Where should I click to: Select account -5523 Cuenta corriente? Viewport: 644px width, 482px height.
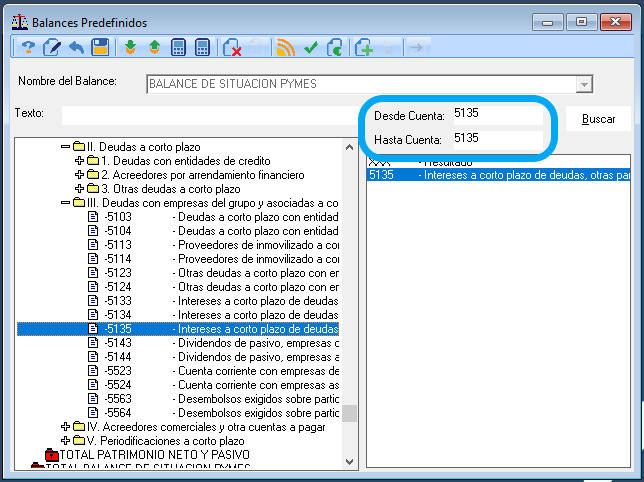(213, 371)
